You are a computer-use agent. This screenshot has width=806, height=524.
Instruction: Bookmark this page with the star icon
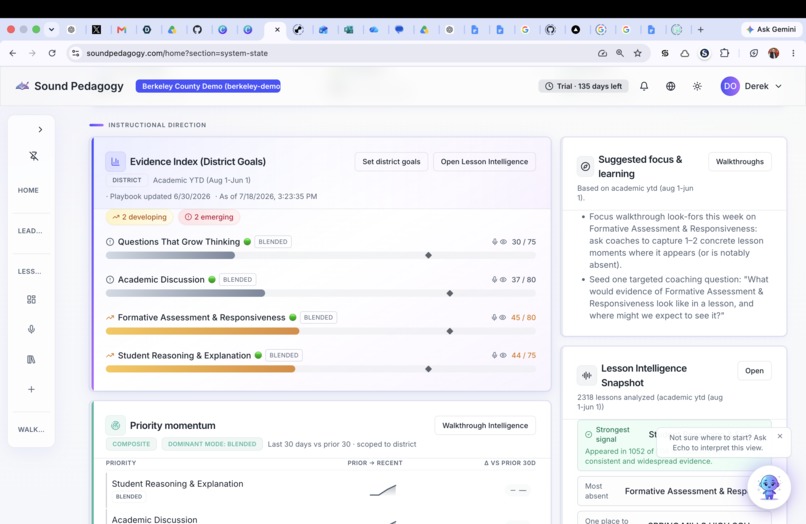coord(637,53)
